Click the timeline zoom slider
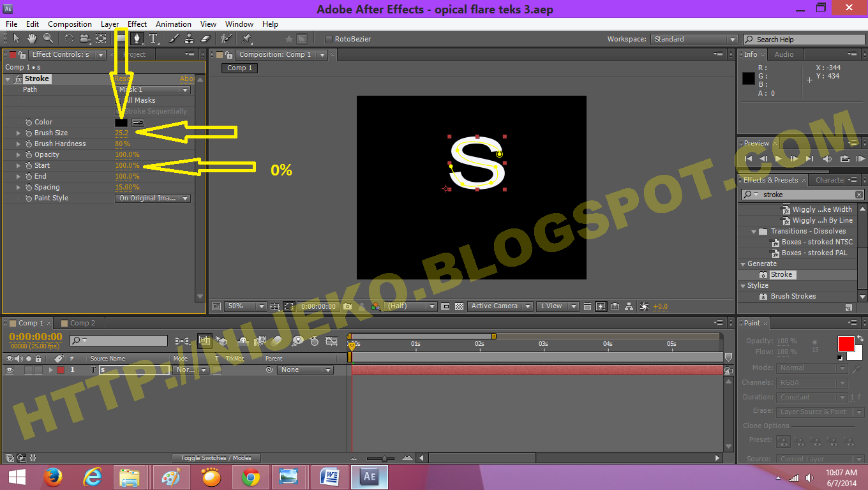This screenshot has width=868, height=490. [x=385, y=458]
